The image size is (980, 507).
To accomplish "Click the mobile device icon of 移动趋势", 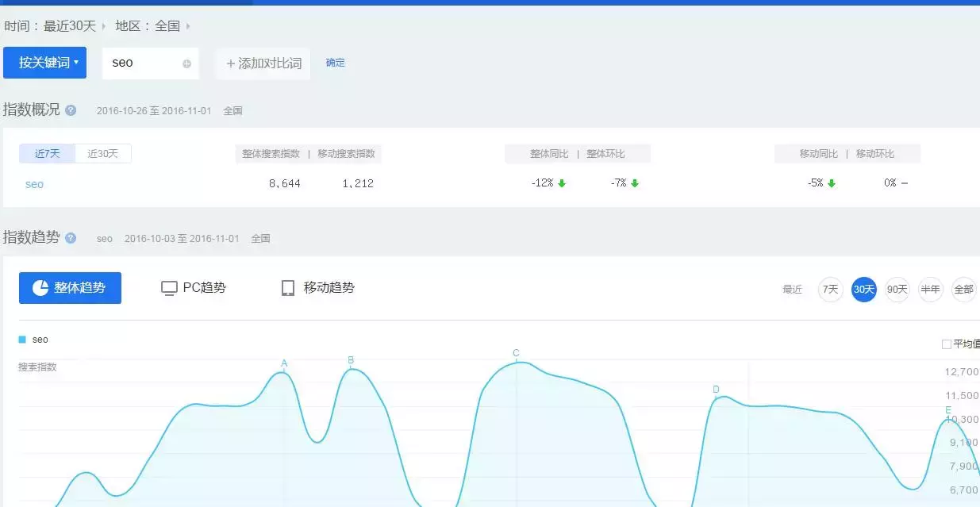I will (288, 288).
